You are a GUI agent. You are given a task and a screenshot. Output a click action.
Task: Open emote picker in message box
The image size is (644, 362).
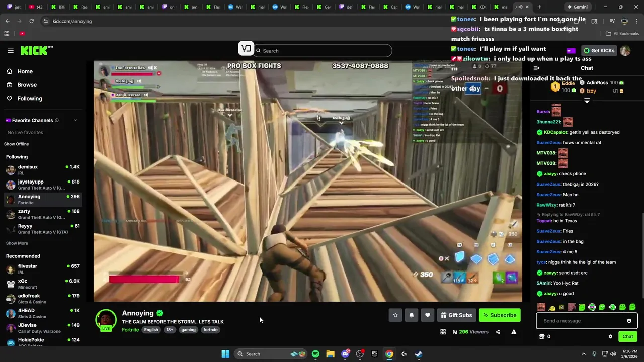coord(629,321)
